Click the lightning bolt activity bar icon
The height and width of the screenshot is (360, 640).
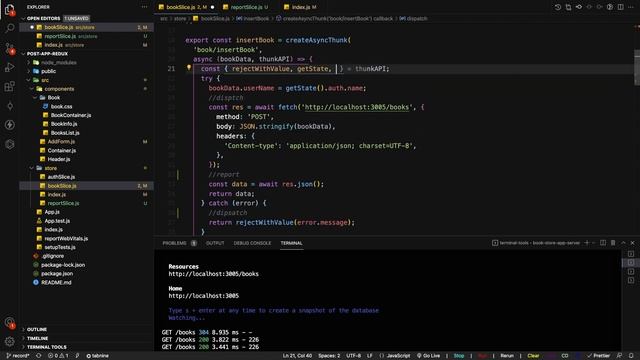9,125
